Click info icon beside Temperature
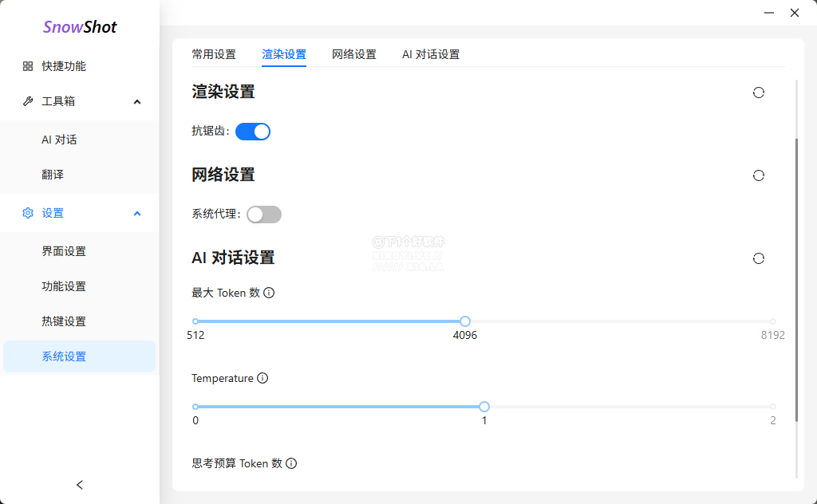The image size is (817, 504). pyautogui.click(x=262, y=378)
